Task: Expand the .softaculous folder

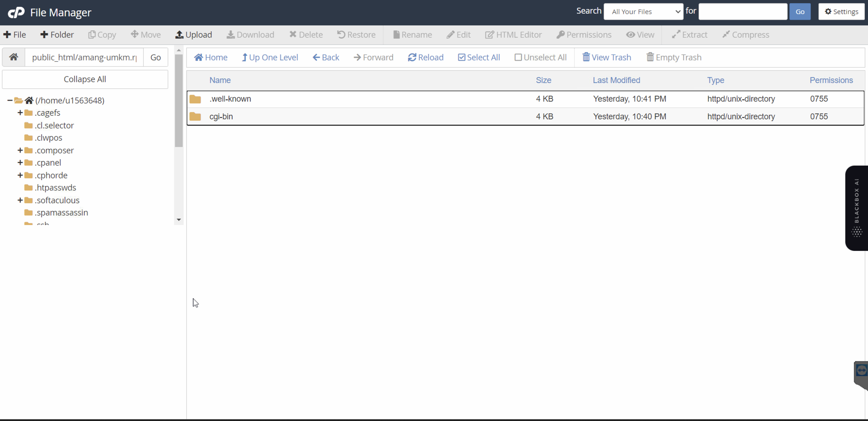Action: (20, 200)
